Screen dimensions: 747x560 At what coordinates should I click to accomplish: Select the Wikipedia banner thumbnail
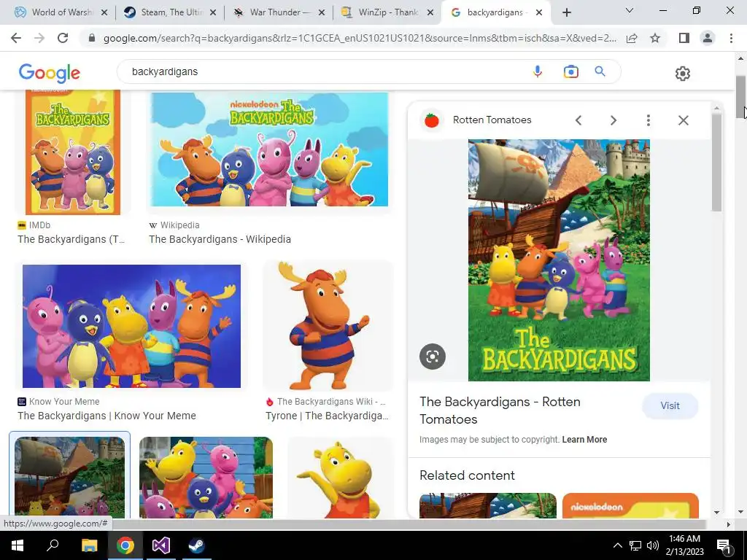(270, 149)
